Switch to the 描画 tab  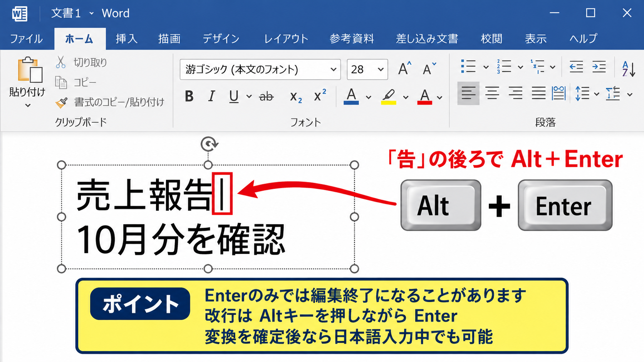(x=169, y=39)
